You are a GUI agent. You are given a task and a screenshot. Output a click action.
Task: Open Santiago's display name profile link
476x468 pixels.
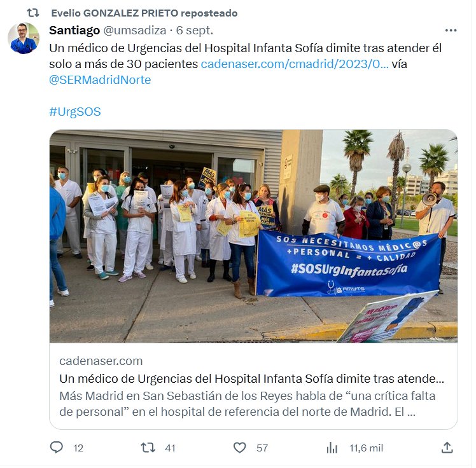[x=74, y=31]
